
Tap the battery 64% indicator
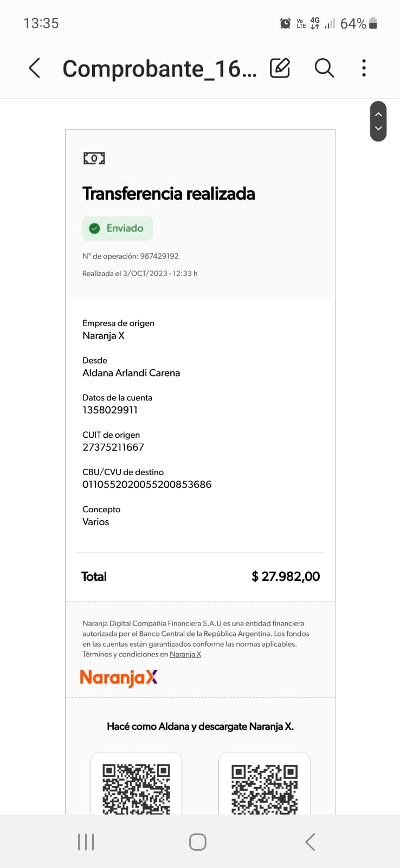point(358,23)
